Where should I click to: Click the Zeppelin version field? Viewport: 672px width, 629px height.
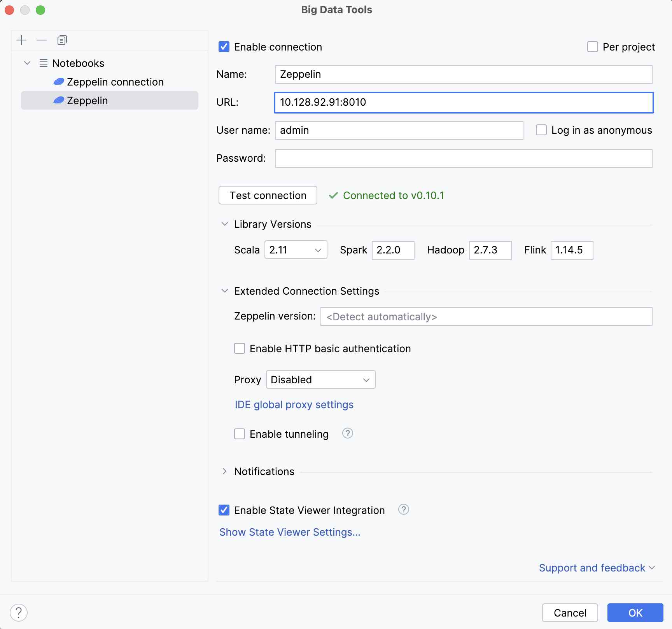click(486, 316)
